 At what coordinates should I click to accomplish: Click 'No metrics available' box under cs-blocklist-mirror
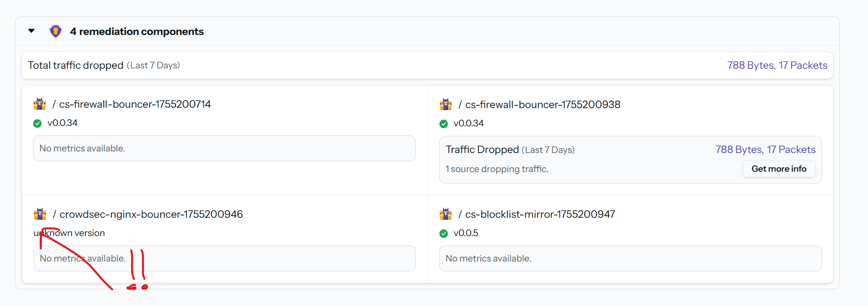click(x=631, y=258)
